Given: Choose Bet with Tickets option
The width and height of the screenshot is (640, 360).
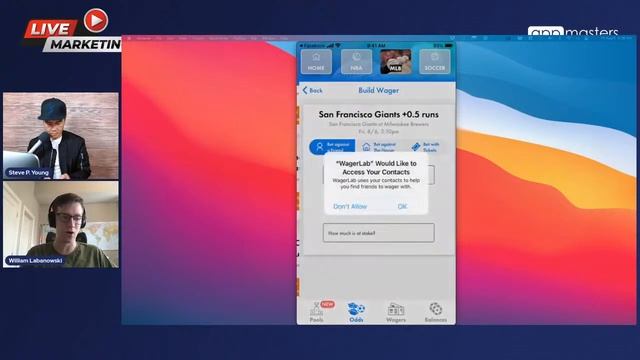Looking at the screenshot, I should click(426, 147).
